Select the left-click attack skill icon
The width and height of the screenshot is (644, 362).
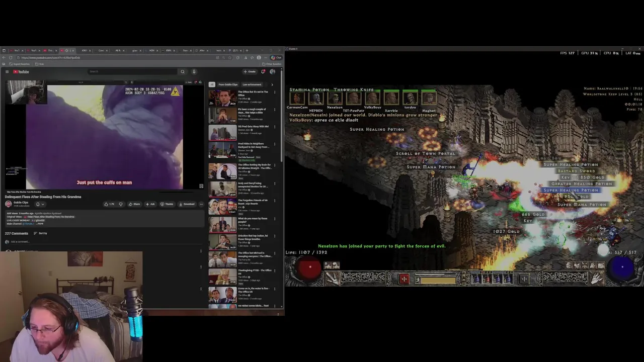[331, 278]
